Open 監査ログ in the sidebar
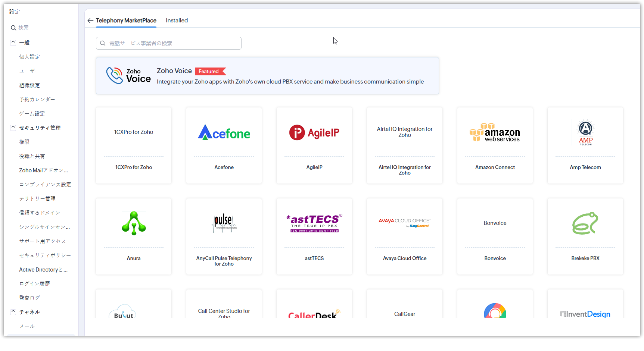The image size is (644, 351). pos(29,298)
